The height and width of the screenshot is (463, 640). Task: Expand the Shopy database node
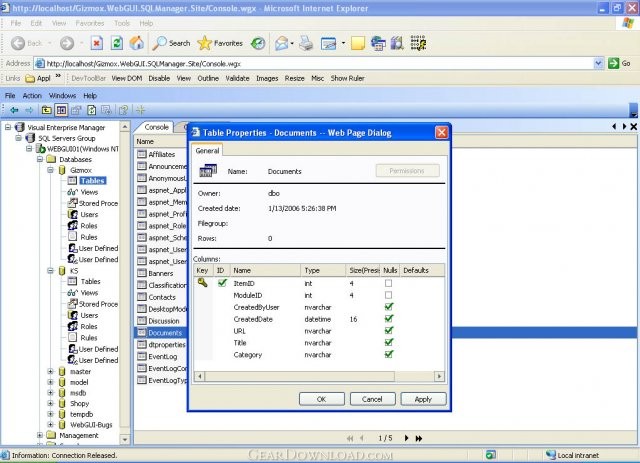50,403
